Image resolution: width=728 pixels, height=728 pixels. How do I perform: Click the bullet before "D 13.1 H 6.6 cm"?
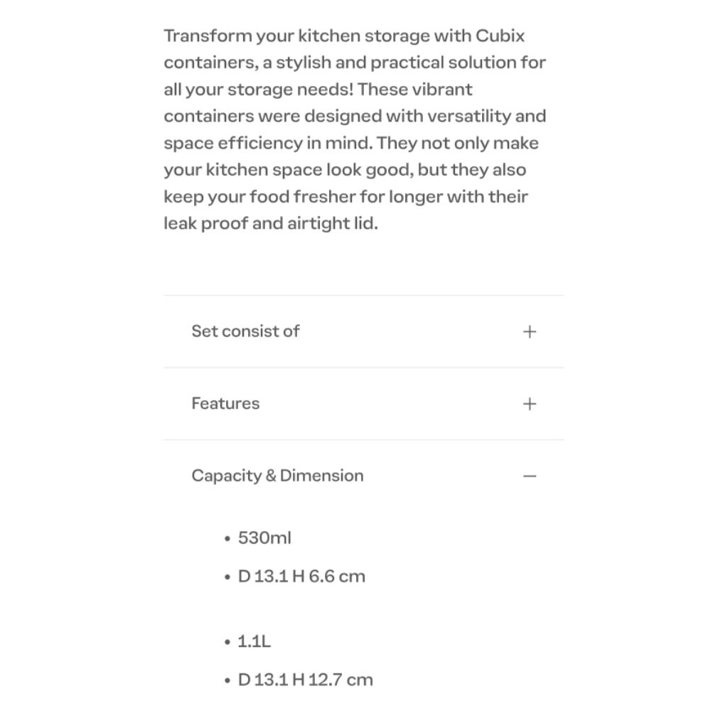pos(227,578)
